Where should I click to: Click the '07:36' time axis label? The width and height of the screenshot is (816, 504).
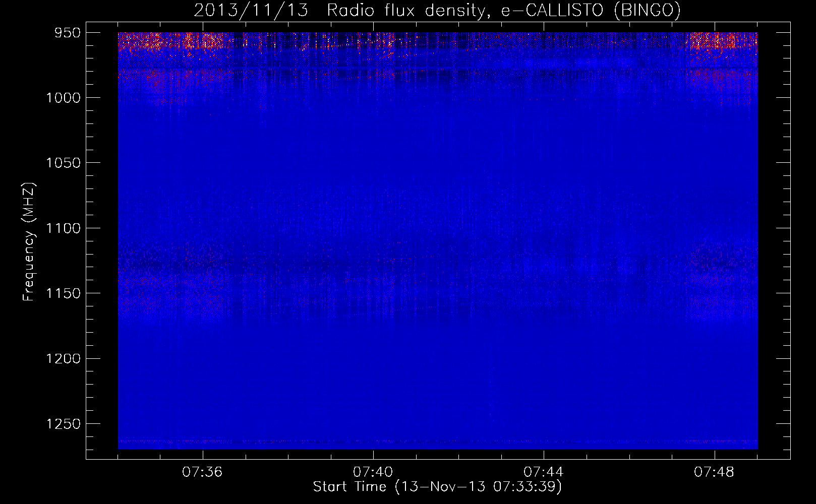click(203, 472)
